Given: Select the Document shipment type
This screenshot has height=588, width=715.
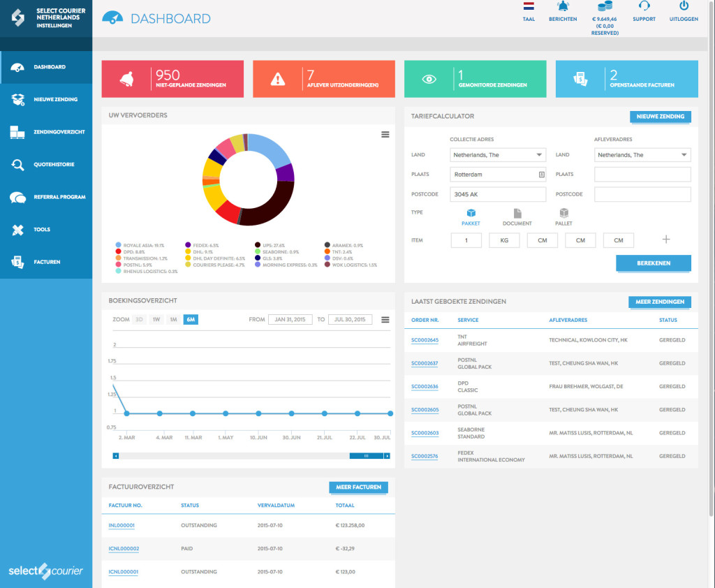Looking at the screenshot, I should [517, 213].
